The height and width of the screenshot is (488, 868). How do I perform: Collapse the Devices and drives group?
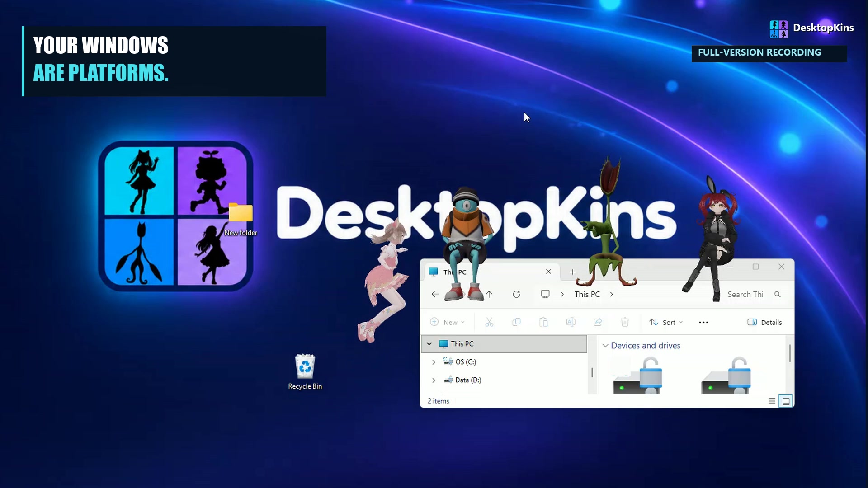[x=605, y=346]
